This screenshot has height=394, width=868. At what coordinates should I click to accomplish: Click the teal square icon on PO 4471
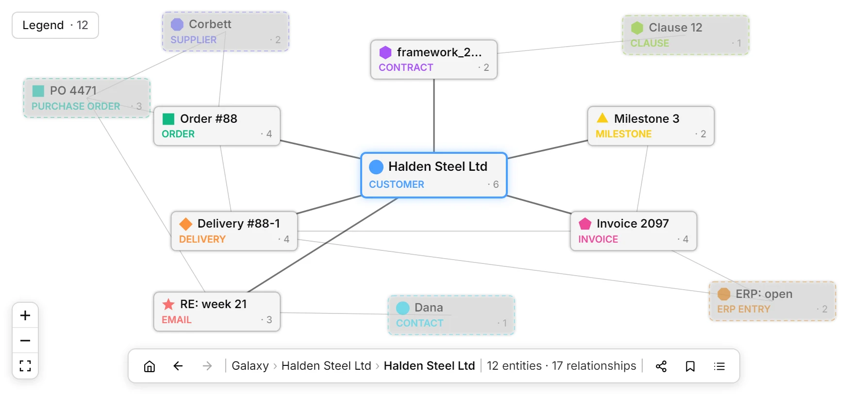point(38,91)
